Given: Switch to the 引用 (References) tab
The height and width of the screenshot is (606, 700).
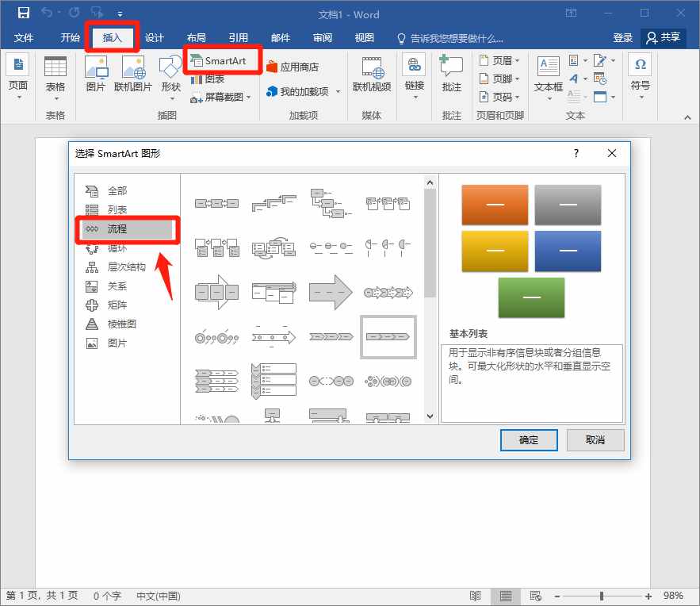Looking at the screenshot, I should point(239,38).
